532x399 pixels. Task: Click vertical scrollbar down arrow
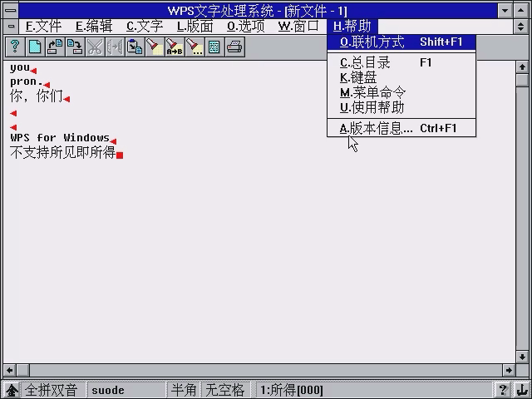522,357
